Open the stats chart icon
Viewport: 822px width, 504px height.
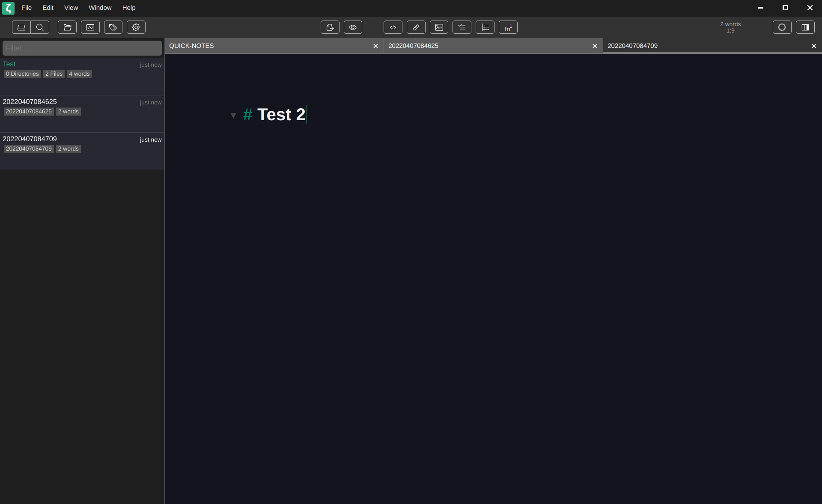coord(90,27)
